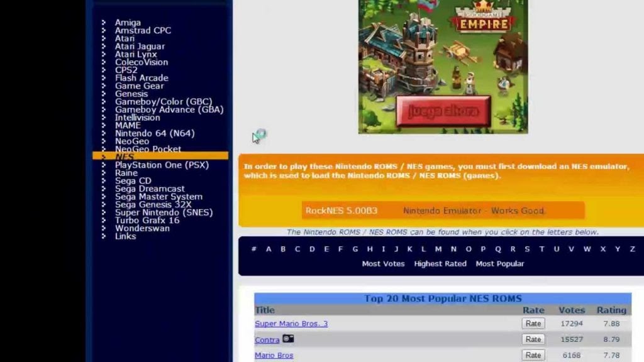644x362 pixels.
Task: Show NES ROMs starting with C
Action: 297,249
